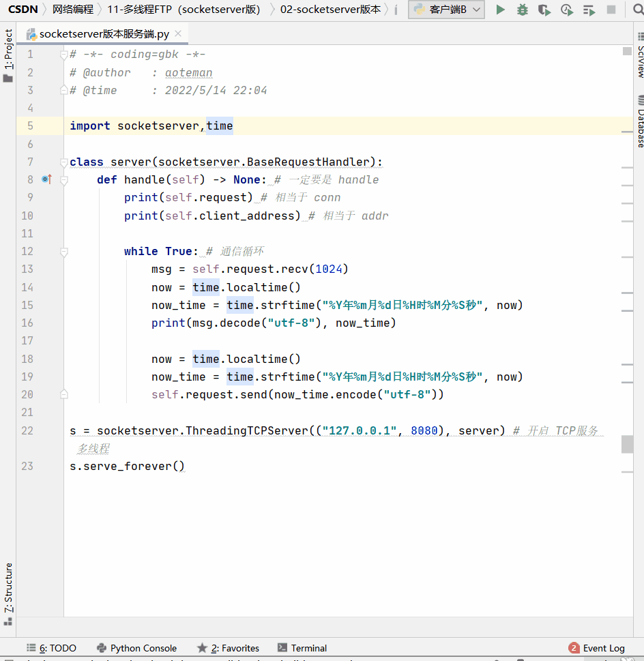Profile the script with the profiler icon
644x661 pixels.
566,10
